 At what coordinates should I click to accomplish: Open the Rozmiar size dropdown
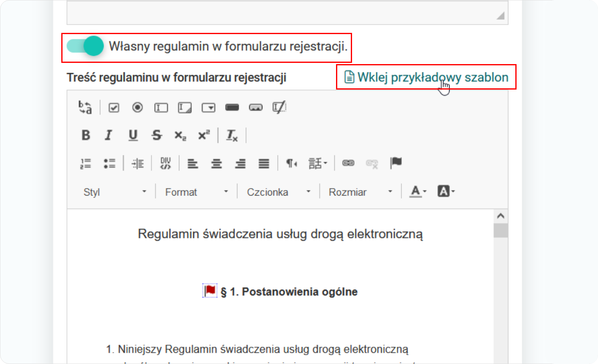(360, 192)
